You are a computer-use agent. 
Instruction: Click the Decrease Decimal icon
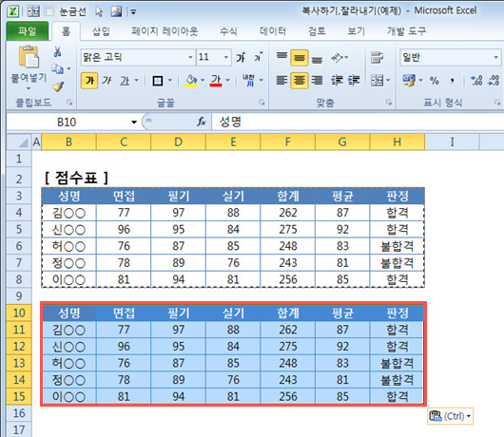(x=494, y=80)
